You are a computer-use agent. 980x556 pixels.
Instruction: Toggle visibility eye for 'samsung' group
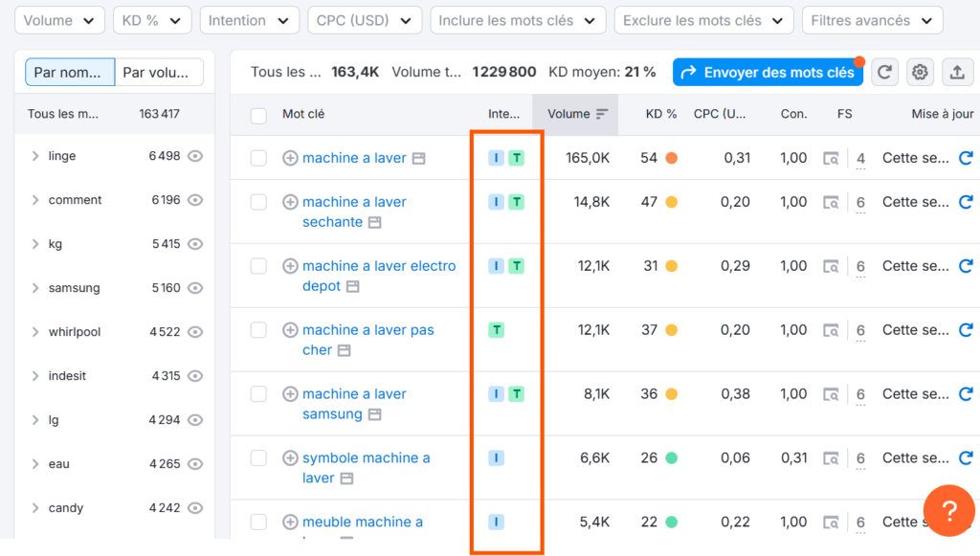[x=195, y=288]
